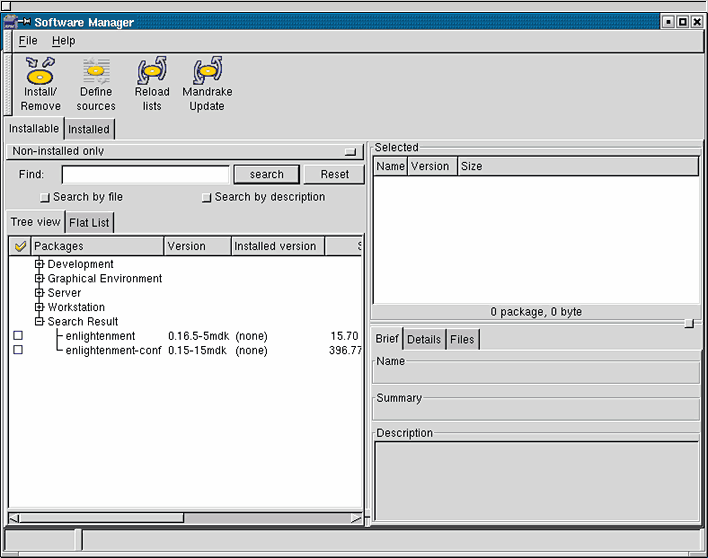The image size is (708, 558).
Task: Open the Non-installed only dropdown
Action: coord(185,151)
